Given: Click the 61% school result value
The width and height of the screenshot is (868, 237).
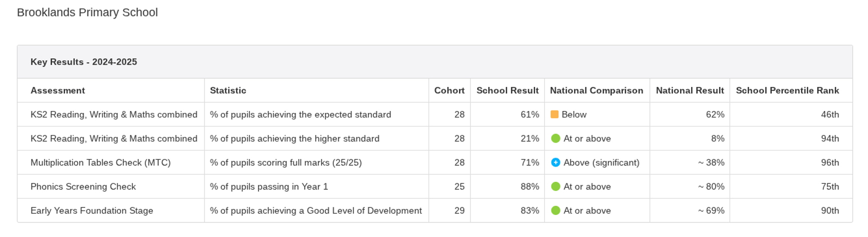Looking at the screenshot, I should 530,114.
